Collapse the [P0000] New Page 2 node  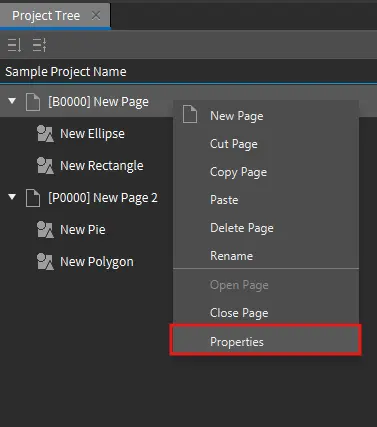12,196
